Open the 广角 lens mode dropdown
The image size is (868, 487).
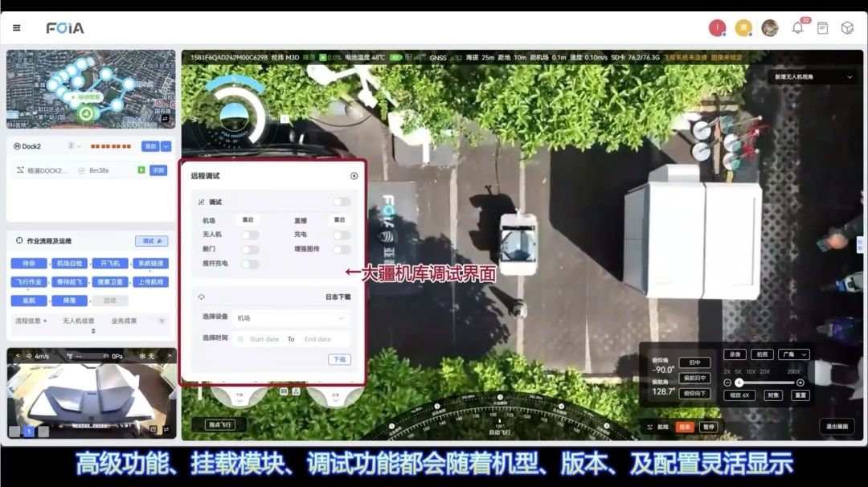click(x=793, y=354)
